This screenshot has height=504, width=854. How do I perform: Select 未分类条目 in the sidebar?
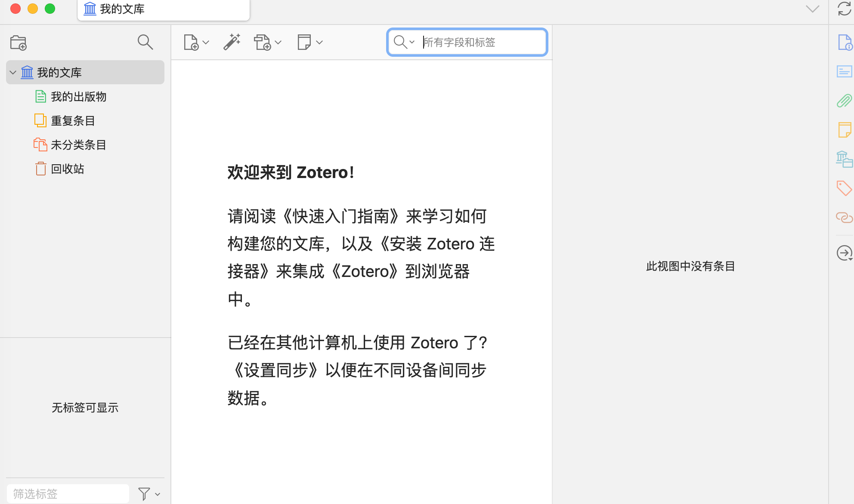point(78,144)
